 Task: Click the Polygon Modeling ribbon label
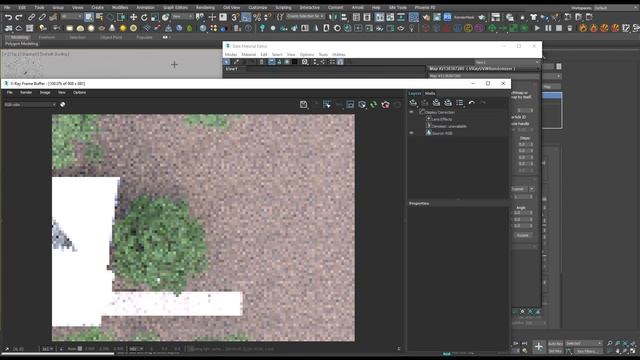pyautogui.click(x=21, y=44)
